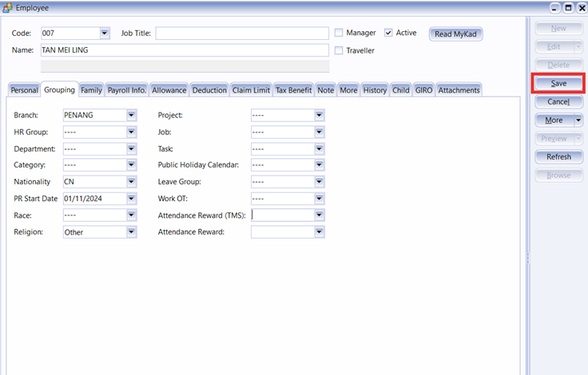Open the Tax Benefit tab
Screen dimensions: 588x375
(x=293, y=90)
